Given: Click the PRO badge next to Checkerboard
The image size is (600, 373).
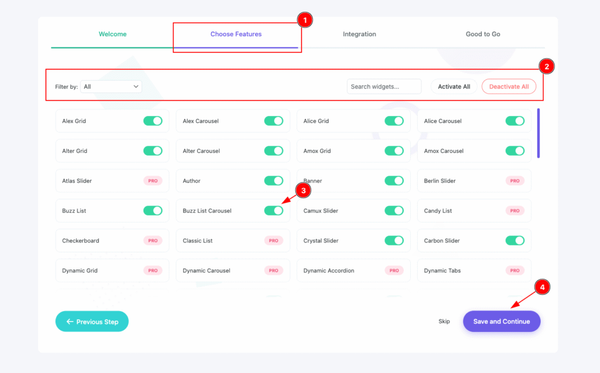Looking at the screenshot, I should (x=153, y=240).
